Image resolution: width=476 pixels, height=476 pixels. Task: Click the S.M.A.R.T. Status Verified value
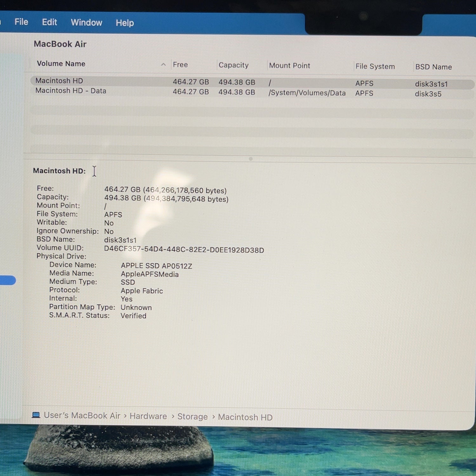(x=134, y=316)
